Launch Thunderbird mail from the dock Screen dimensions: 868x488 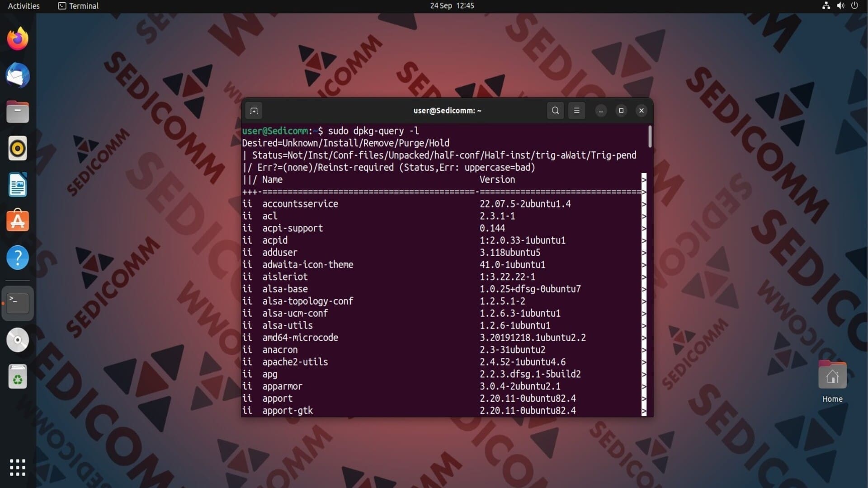(18, 75)
